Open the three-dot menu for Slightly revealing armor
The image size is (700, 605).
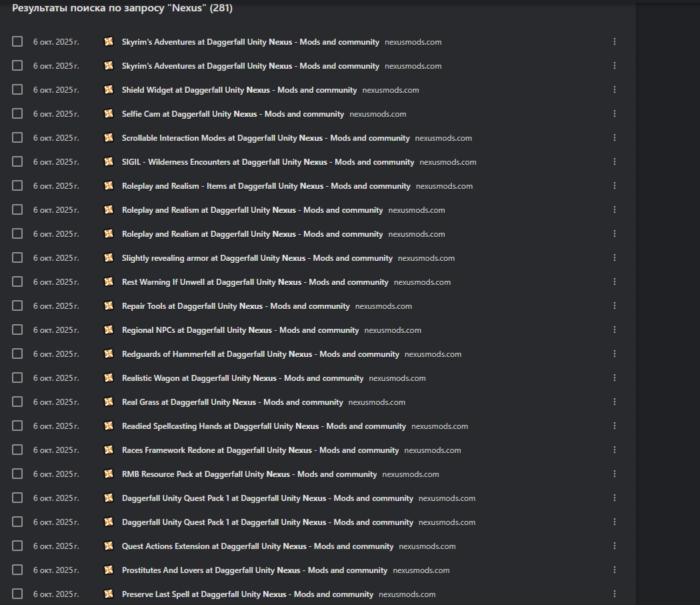coord(614,258)
